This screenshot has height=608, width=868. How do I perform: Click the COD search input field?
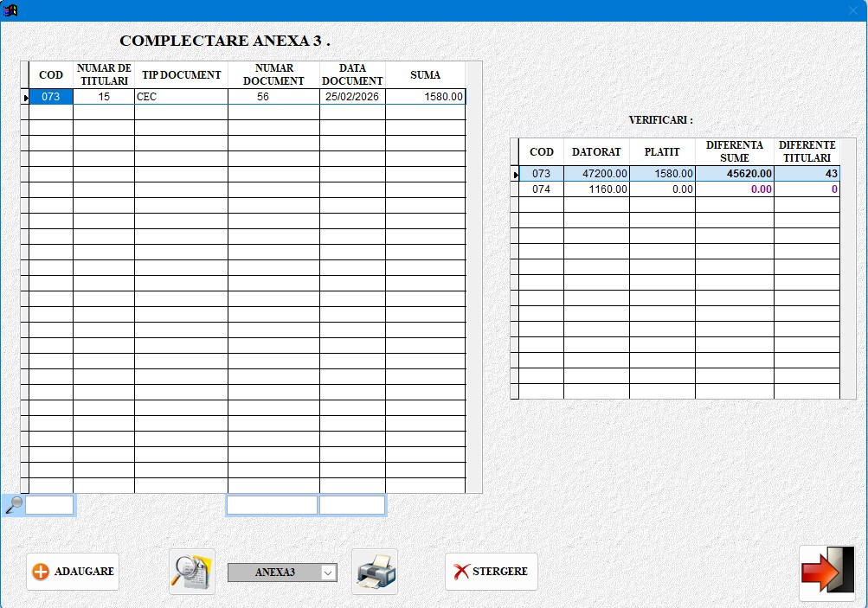pos(50,505)
